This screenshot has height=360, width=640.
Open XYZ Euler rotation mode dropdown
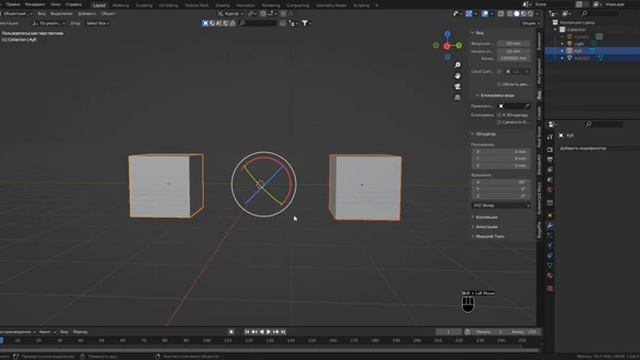click(501, 205)
